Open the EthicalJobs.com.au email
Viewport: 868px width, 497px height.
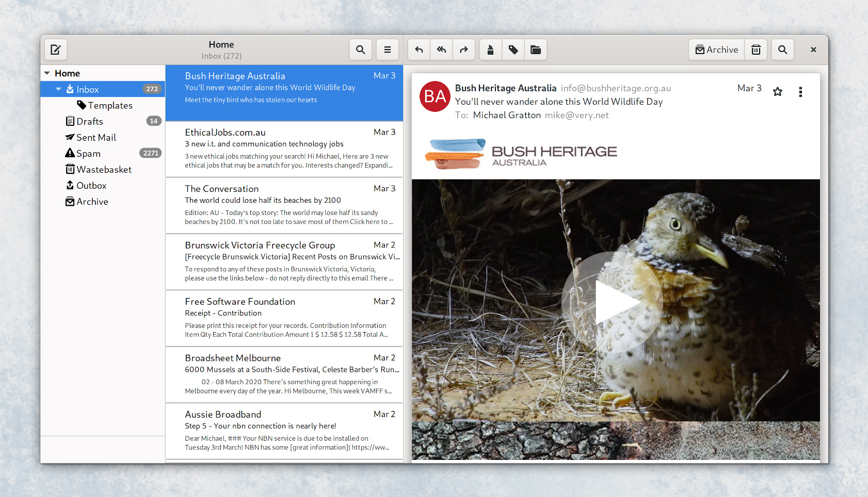click(284, 149)
